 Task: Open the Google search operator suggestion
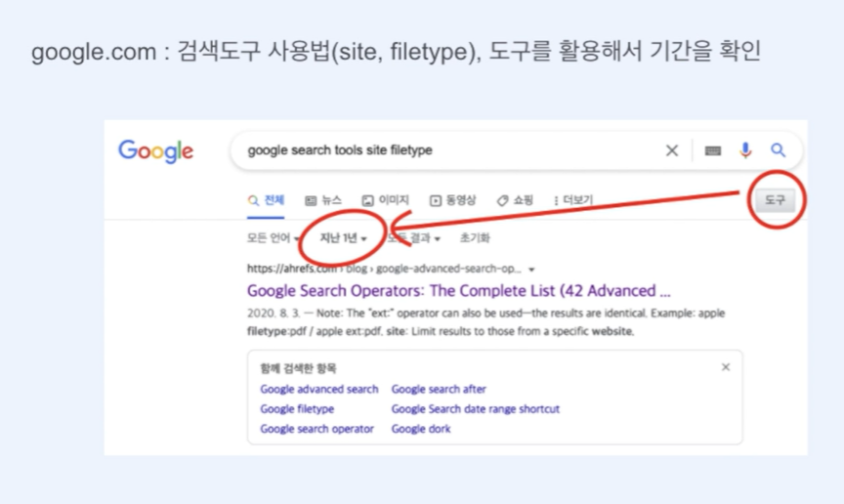317,429
